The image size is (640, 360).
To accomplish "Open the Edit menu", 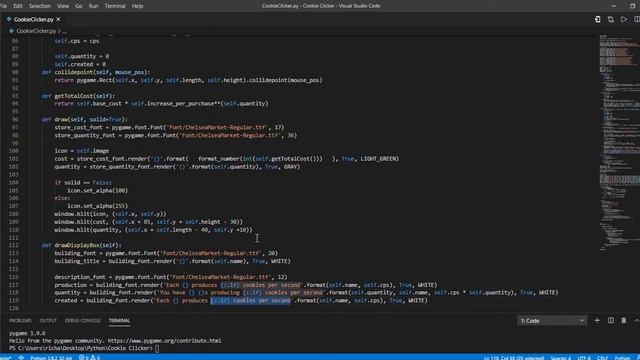I will coord(18,6).
